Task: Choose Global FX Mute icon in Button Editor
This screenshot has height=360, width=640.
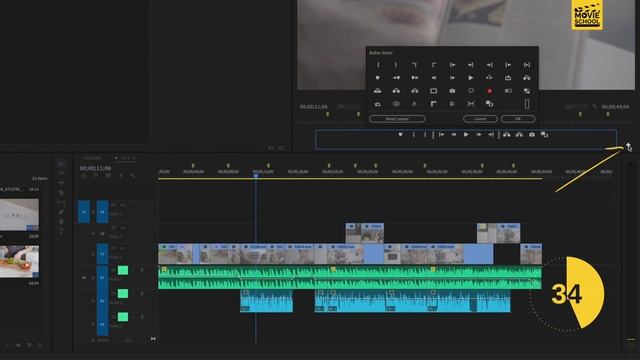Action: click(x=415, y=104)
